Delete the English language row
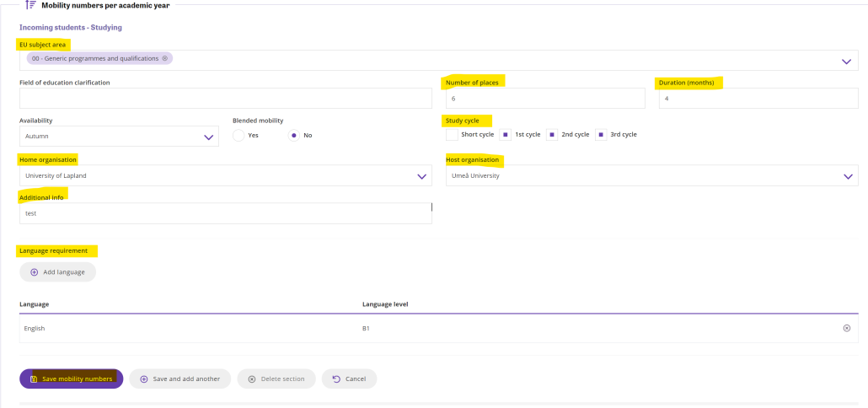This screenshot has height=408, width=868. 846,328
